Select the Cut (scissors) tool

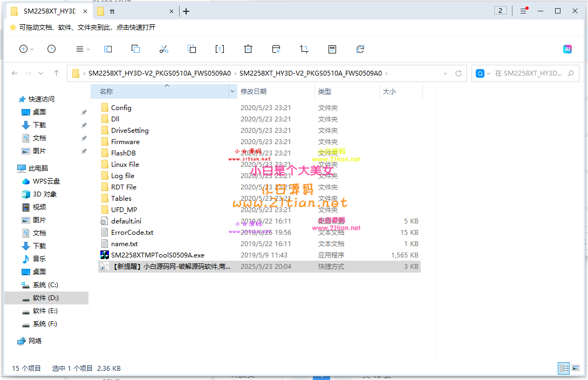pyautogui.click(x=164, y=49)
